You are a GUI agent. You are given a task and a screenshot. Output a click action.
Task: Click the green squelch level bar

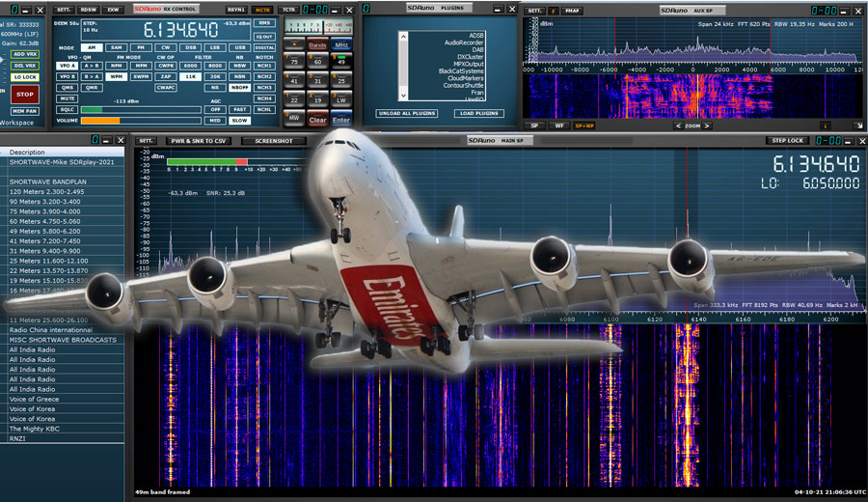click(x=92, y=110)
